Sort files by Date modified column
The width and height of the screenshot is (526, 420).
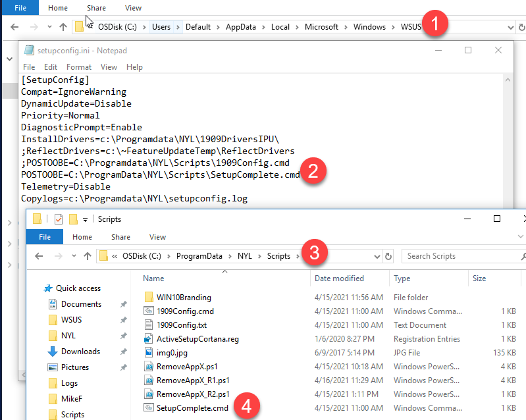click(339, 278)
